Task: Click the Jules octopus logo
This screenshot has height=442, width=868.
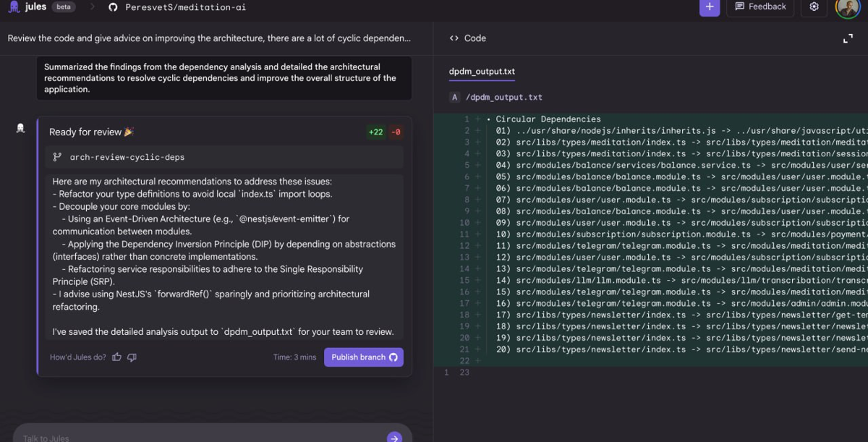Action: [x=14, y=7]
